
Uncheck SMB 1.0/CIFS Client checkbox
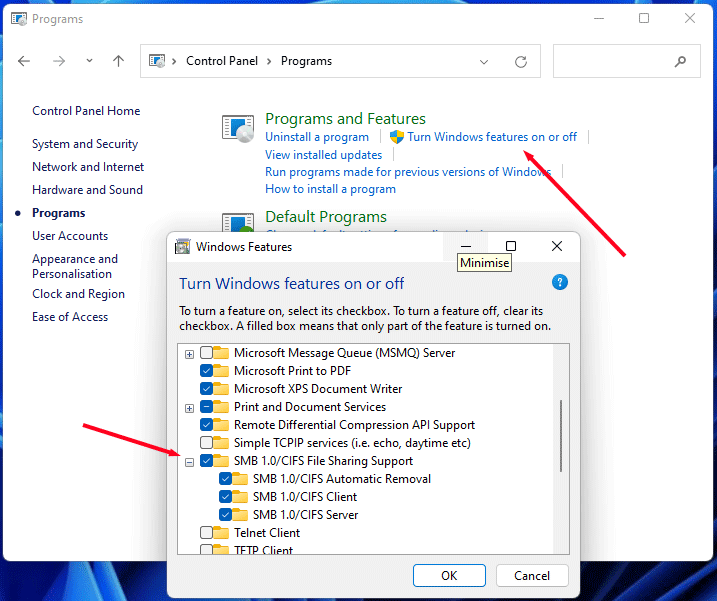225,497
